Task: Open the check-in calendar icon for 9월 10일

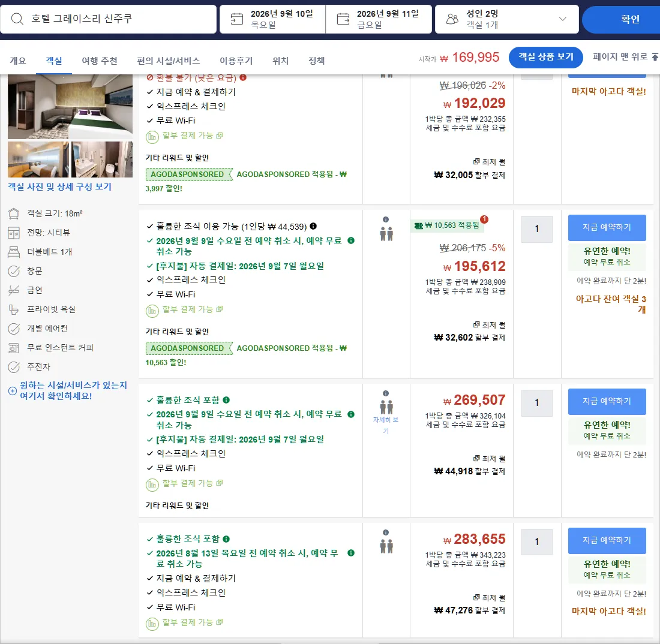Action: pyautogui.click(x=237, y=19)
